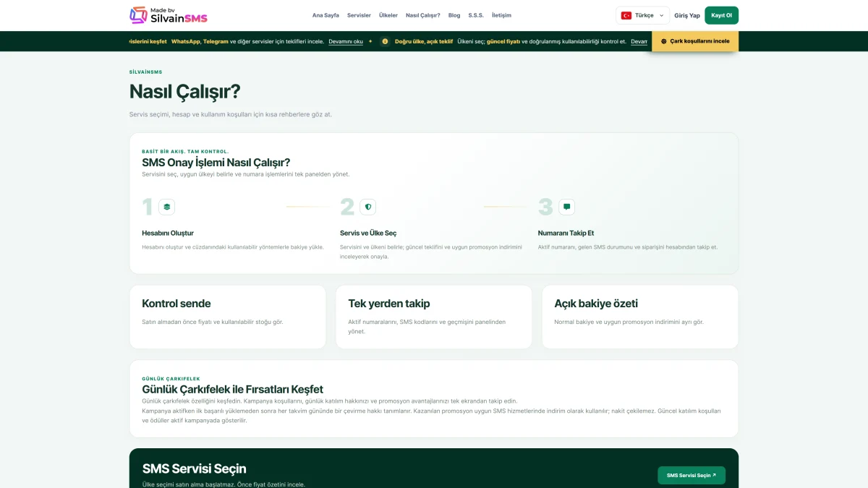Click the SMS Servisi Seçin button
Viewport: 868px width, 488px height.
pos(692,475)
